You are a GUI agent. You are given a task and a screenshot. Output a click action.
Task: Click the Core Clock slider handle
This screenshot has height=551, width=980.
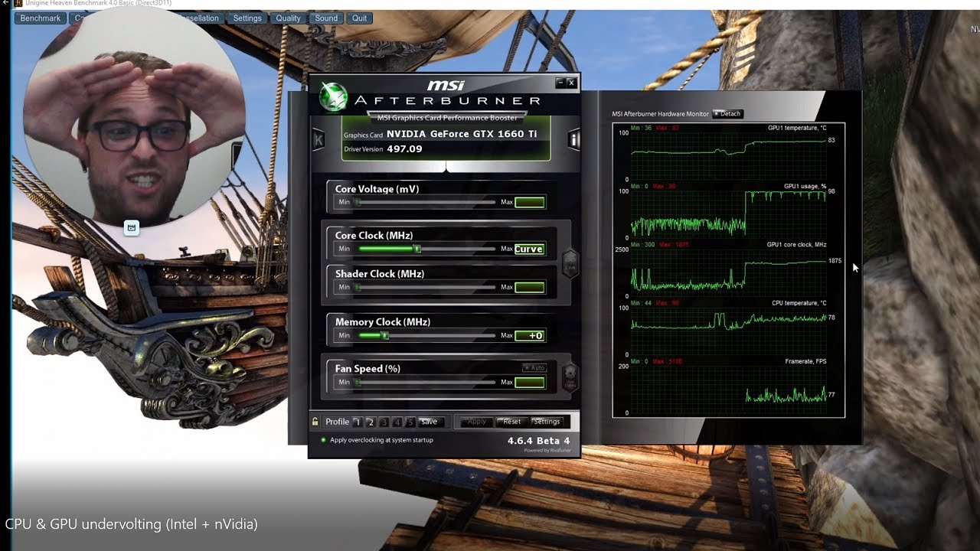point(417,249)
